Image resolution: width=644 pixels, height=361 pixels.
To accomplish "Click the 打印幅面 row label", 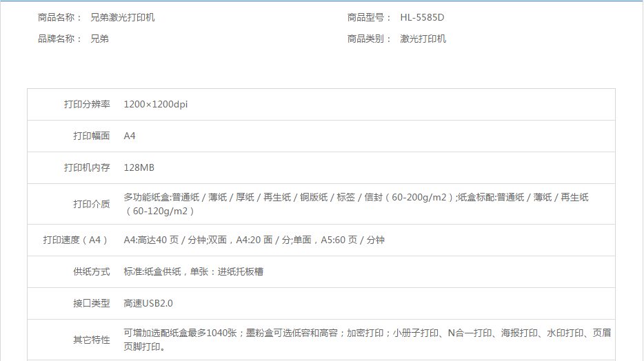I will pyautogui.click(x=92, y=136).
